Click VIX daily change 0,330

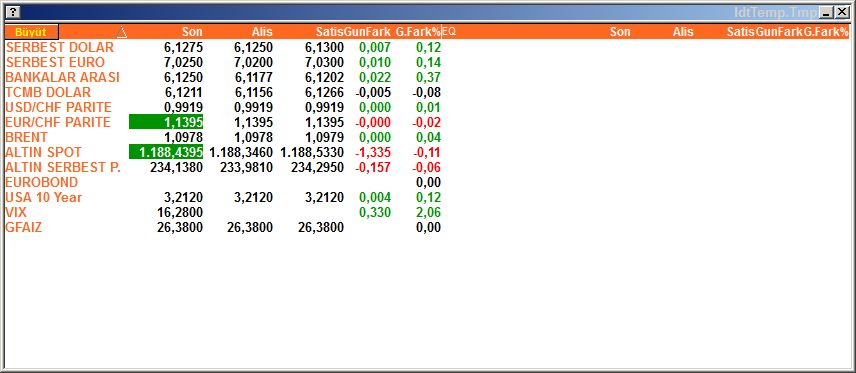pos(375,212)
